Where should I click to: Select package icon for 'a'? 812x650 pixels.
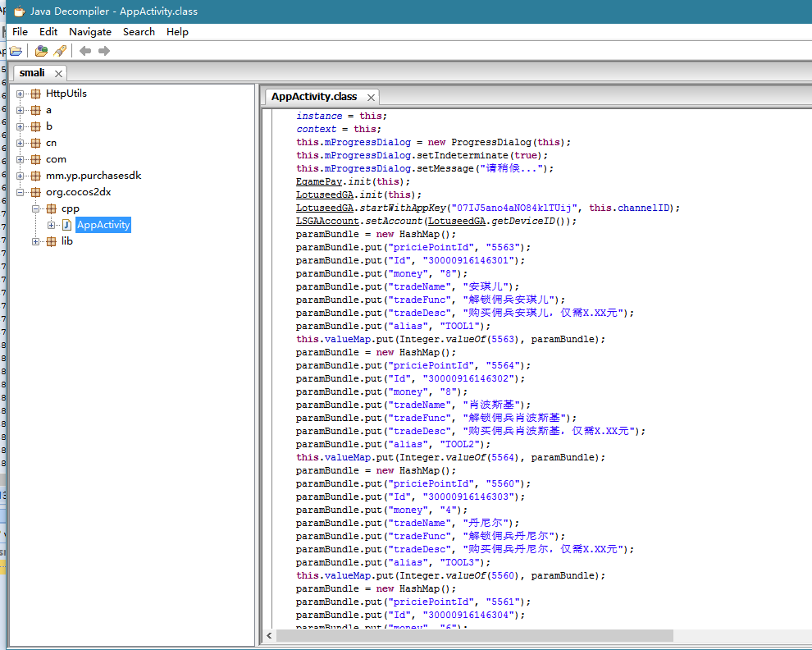[36, 111]
